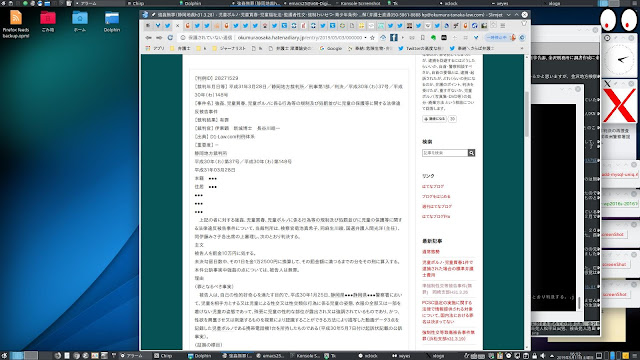This screenshot has width=640, height=360.
Task: Click the search magnifier button in the blog sidebar
Action: click(x=471, y=153)
